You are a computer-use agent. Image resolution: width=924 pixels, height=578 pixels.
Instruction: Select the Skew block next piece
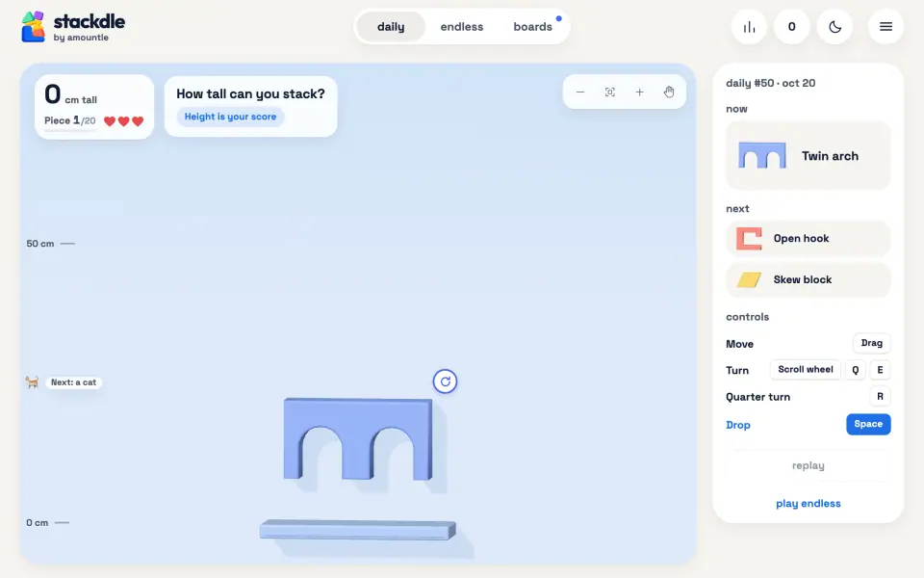808,279
